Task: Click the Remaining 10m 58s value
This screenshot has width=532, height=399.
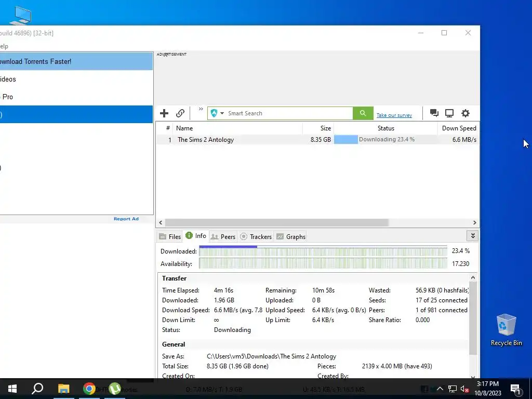Action: (323, 290)
